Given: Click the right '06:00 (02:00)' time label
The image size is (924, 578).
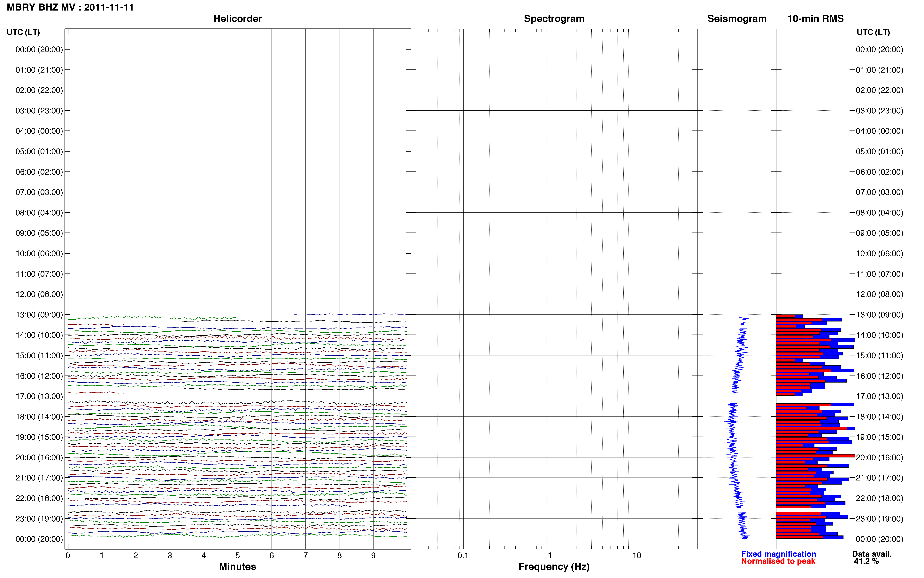Looking at the screenshot, I should [879, 172].
